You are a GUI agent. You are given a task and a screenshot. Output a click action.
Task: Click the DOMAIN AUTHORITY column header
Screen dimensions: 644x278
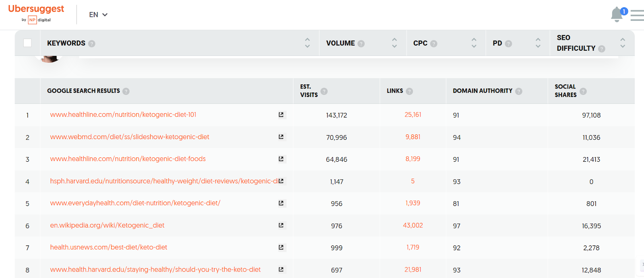tap(483, 91)
